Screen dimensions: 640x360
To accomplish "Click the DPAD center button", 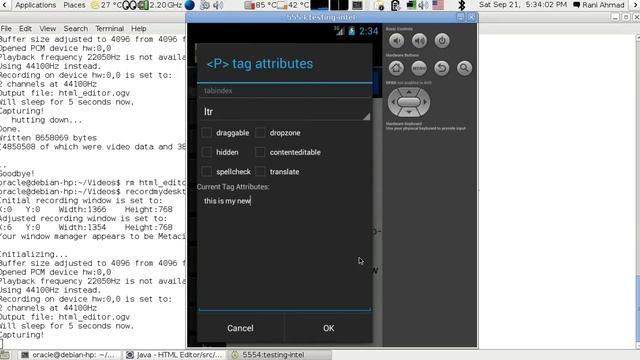I will 409,102.
